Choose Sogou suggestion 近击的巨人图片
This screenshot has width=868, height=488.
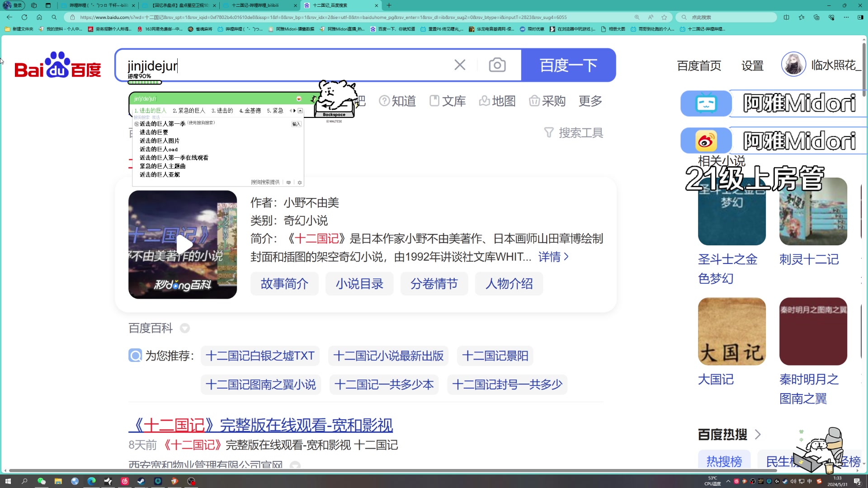point(159,141)
